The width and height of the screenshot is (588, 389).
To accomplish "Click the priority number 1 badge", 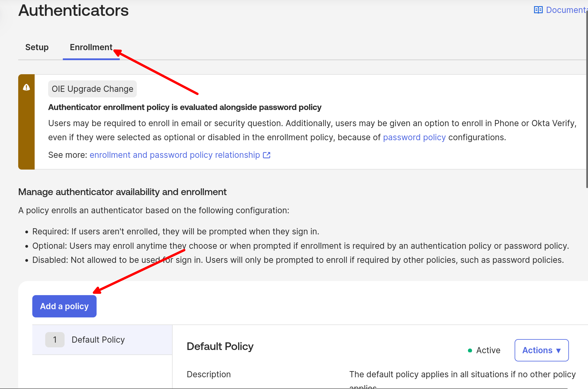I will (x=55, y=340).
